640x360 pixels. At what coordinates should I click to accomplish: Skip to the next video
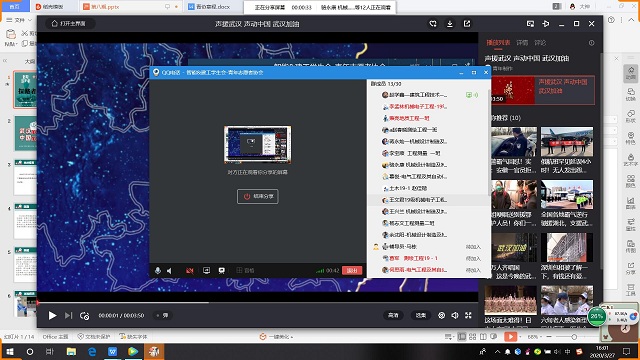[69, 316]
